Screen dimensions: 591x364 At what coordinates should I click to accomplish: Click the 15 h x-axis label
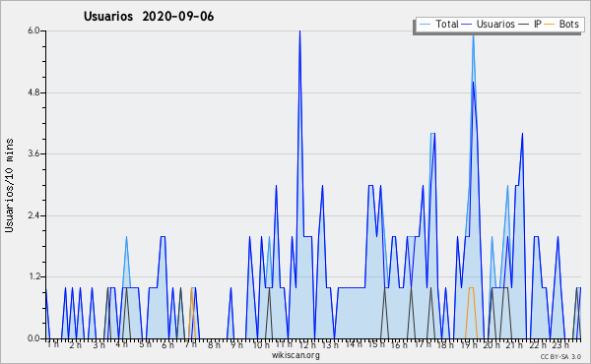376,344
